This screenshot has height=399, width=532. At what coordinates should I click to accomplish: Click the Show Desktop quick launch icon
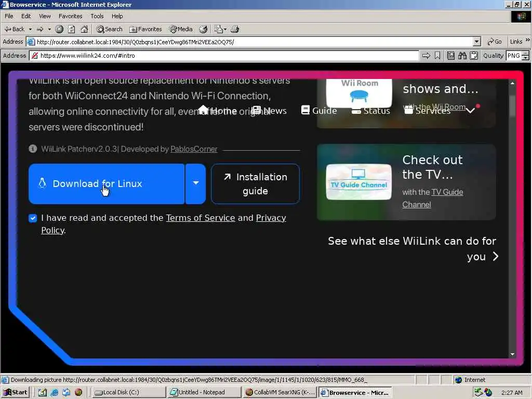(43, 393)
